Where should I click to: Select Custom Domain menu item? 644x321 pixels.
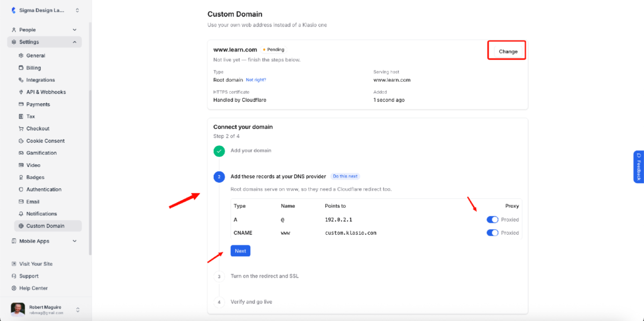48,226
